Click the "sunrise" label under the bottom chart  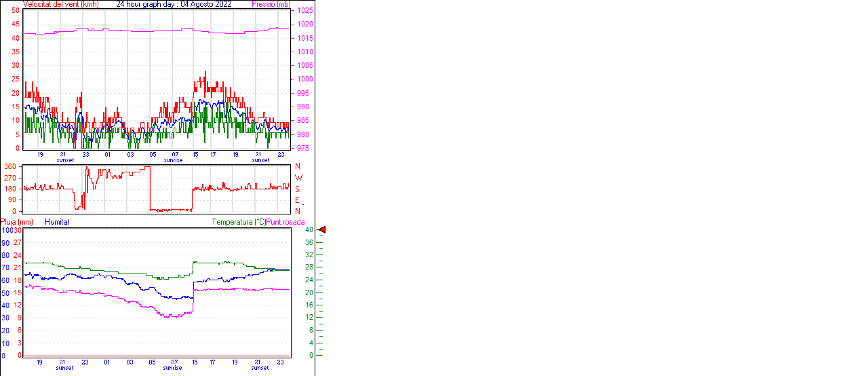[x=173, y=368]
